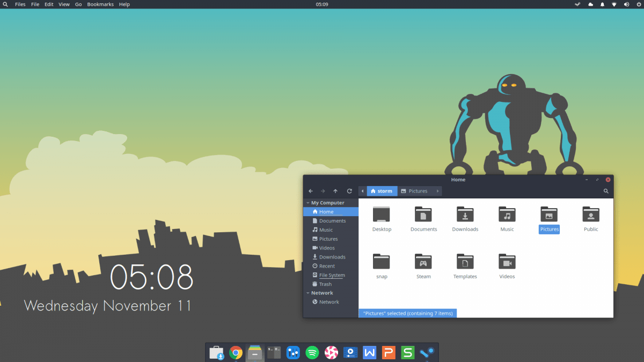Select the Trash item in the sidebar
Screen dimensions: 644x362
pos(324,284)
